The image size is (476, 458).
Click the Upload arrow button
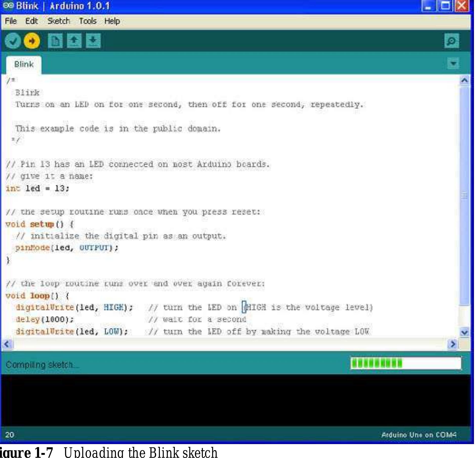click(32, 41)
